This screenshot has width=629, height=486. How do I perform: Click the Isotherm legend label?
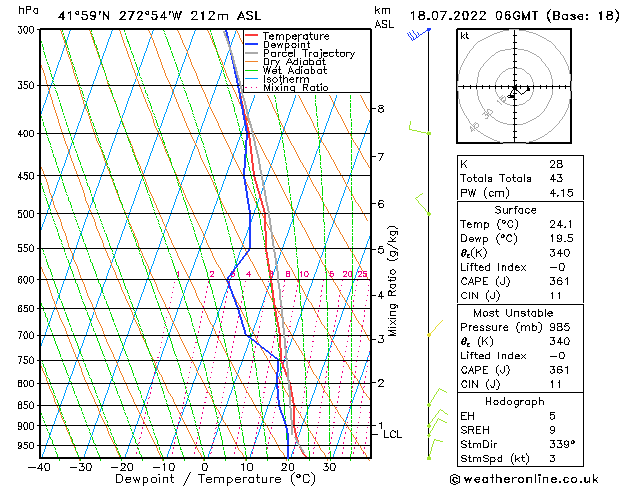click(286, 79)
